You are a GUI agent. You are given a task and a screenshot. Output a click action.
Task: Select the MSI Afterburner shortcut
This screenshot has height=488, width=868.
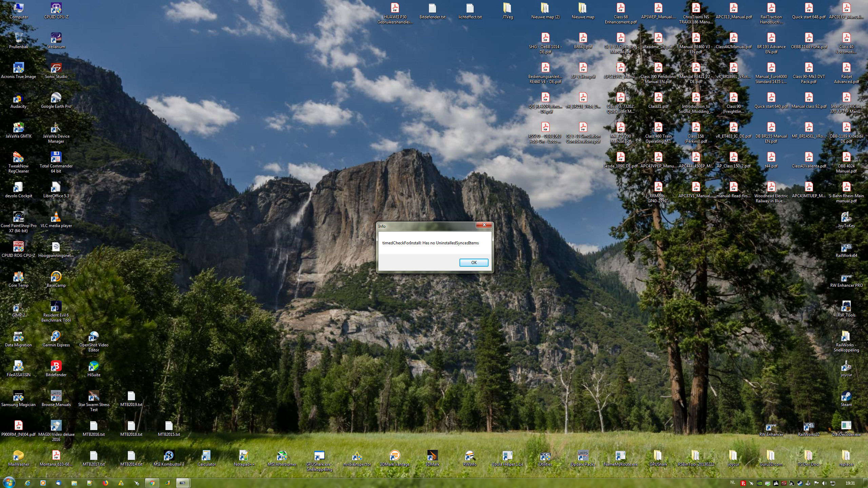coord(282,456)
